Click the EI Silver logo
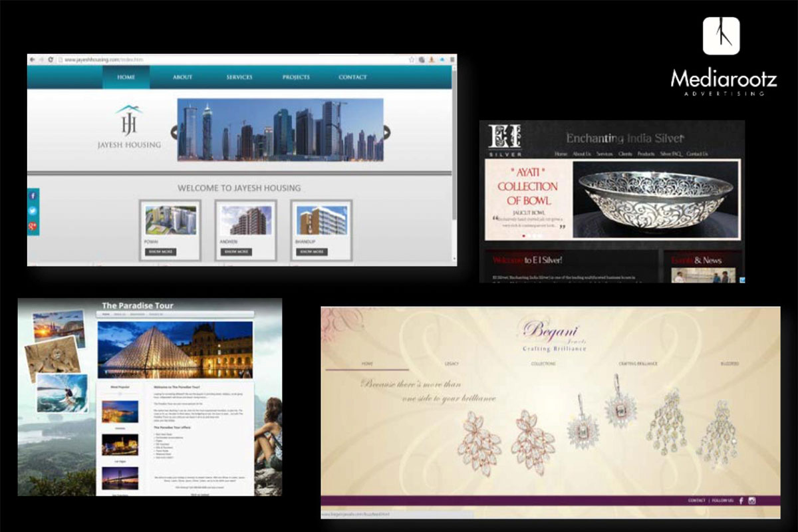The height and width of the screenshot is (532, 798). pos(504,139)
